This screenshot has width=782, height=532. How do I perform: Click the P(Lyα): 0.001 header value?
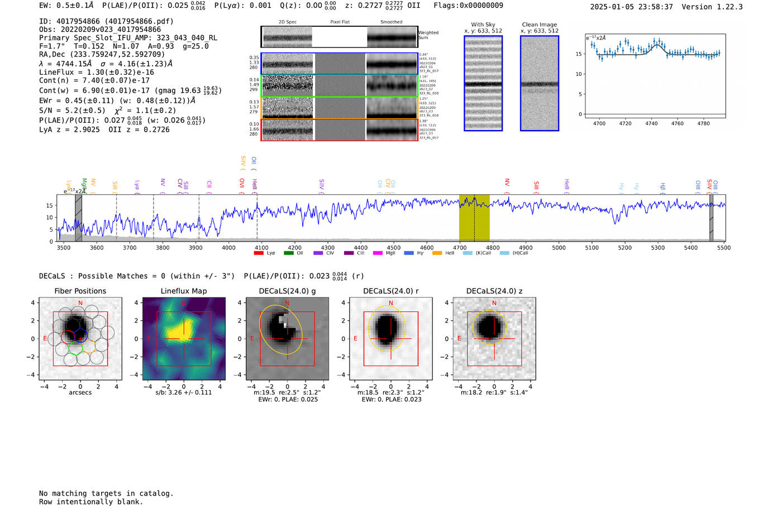243,5
